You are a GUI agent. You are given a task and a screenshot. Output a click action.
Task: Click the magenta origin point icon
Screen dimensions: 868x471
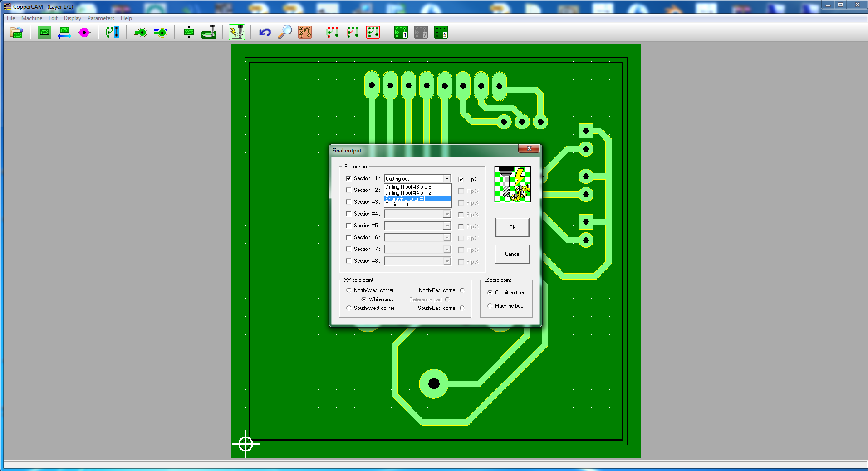tap(85, 32)
